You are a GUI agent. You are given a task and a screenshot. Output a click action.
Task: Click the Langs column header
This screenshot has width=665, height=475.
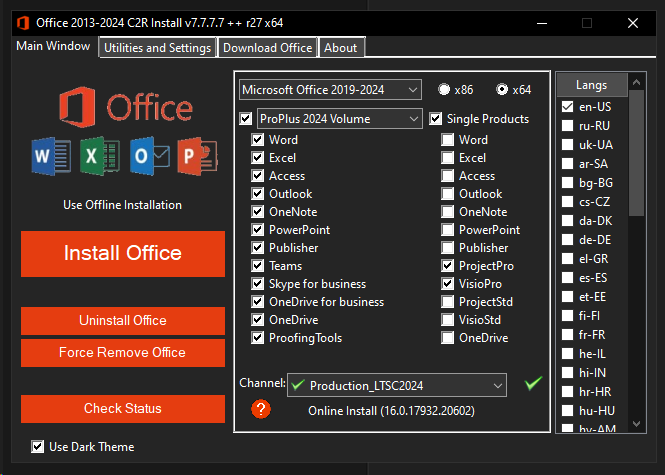[592, 85]
